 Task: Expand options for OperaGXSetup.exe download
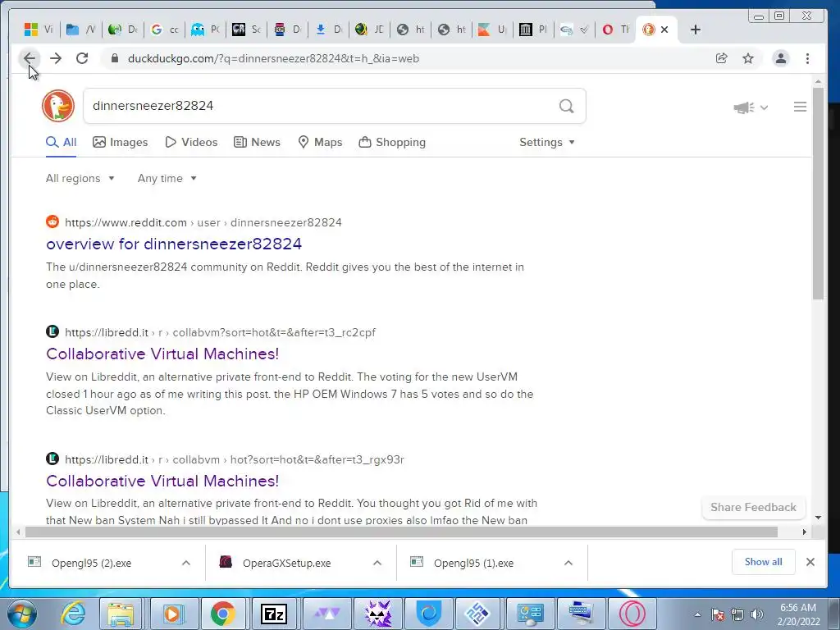(x=377, y=563)
